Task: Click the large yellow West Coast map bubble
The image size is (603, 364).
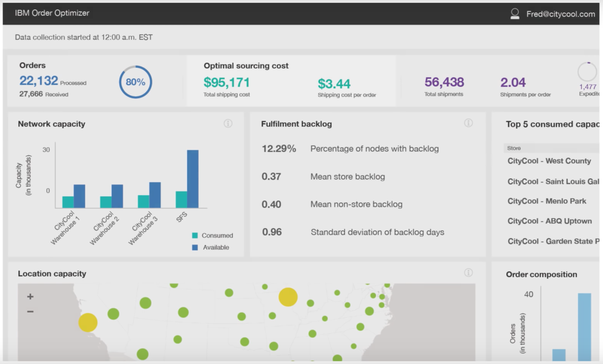Action: (88, 323)
